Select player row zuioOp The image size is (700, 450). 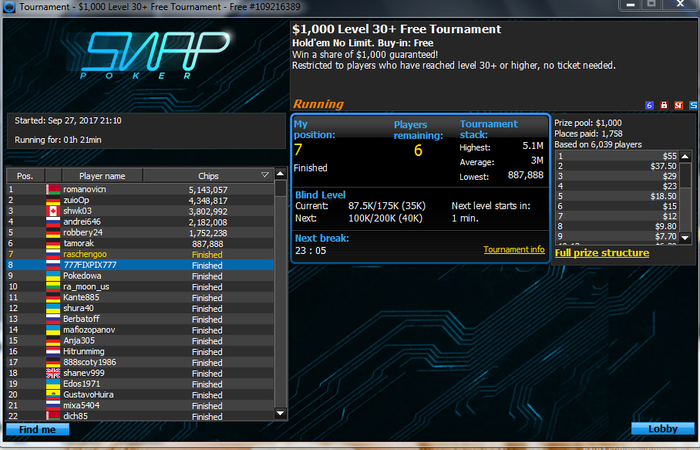click(x=140, y=200)
